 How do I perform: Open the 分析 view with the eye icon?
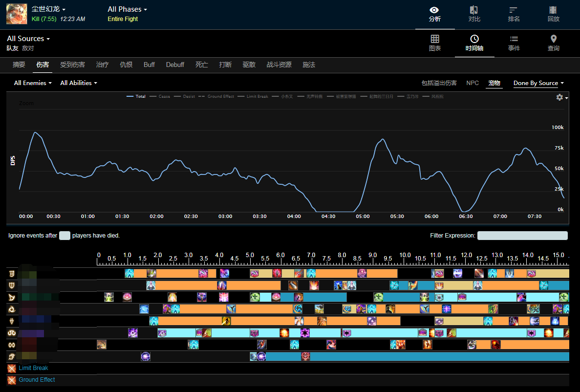(x=434, y=14)
